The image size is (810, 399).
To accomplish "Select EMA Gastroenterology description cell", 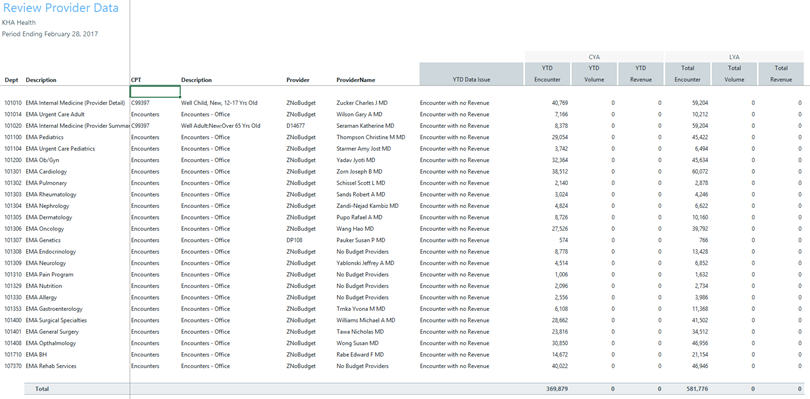I will click(54, 309).
